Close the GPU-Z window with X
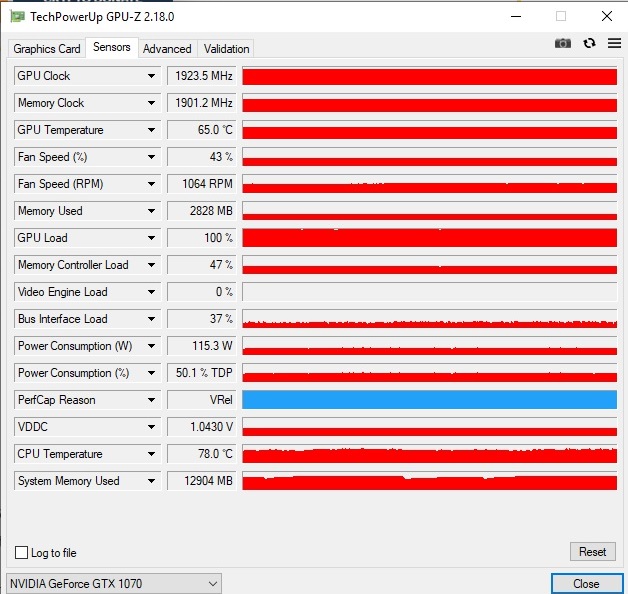The height and width of the screenshot is (594, 628). click(607, 16)
